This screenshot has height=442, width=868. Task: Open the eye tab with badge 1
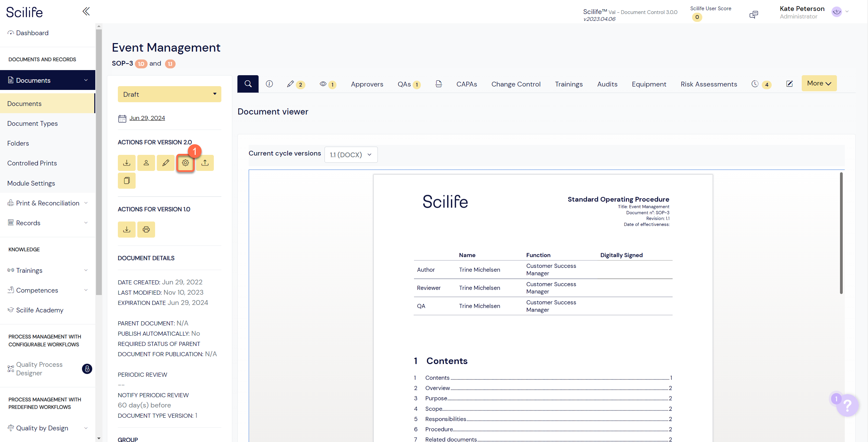[x=328, y=84]
